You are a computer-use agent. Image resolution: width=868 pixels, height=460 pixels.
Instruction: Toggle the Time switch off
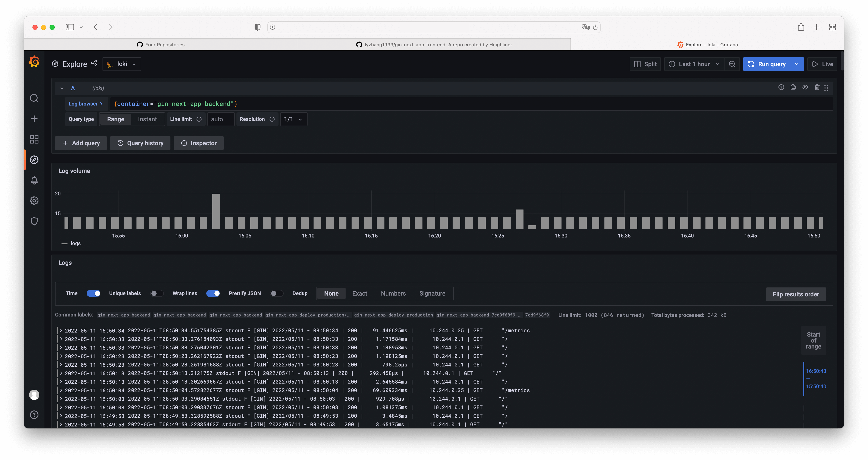[93, 293]
